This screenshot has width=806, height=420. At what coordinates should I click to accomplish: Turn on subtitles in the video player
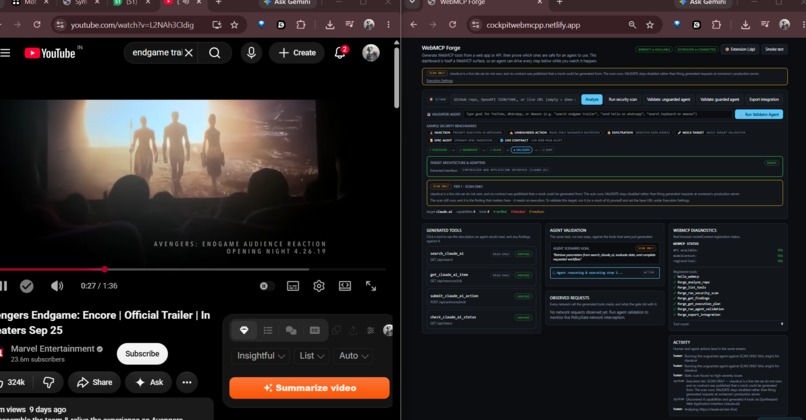293,286
